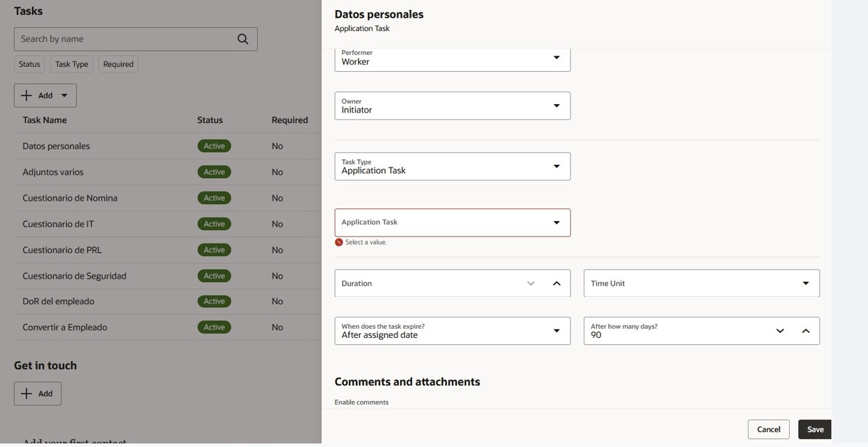The image size is (868, 447).
Task: Decrease After how many days value
Action: point(780,331)
